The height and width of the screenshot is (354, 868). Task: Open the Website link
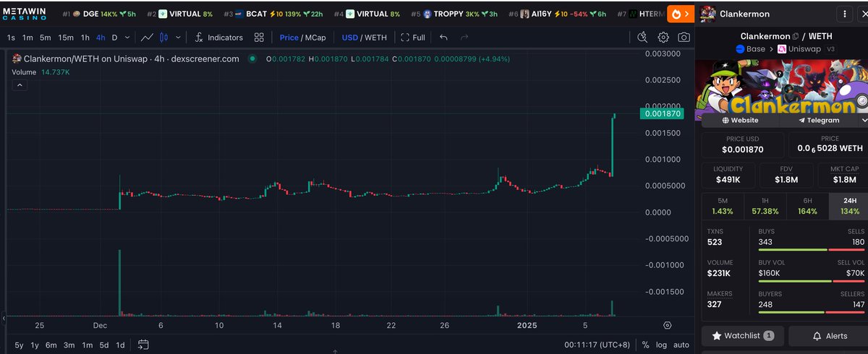pyautogui.click(x=739, y=121)
